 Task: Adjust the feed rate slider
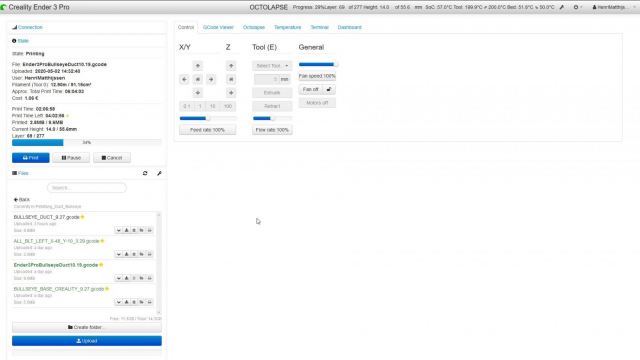coord(208,118)
